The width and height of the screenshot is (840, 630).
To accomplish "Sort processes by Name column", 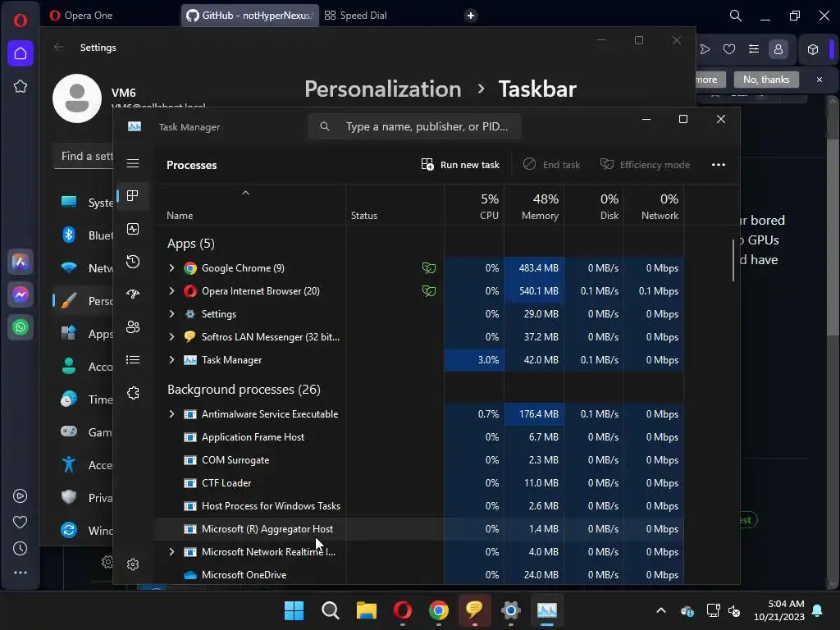I will point(180,216).
